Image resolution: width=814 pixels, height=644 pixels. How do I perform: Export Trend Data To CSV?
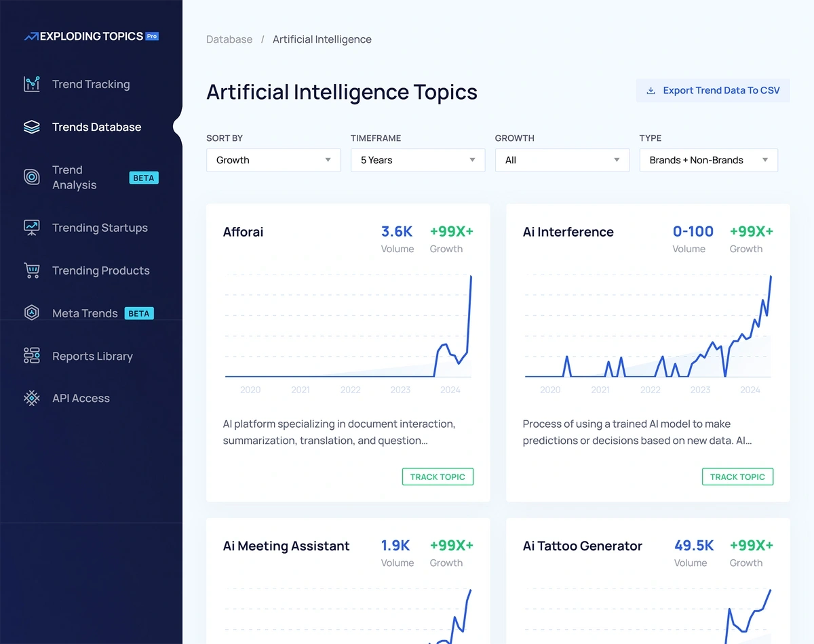coord(713,91)
